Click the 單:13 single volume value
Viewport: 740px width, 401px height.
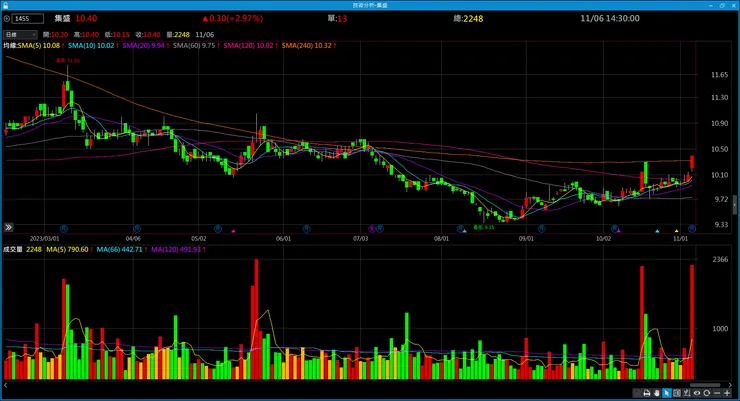[337, 18]
